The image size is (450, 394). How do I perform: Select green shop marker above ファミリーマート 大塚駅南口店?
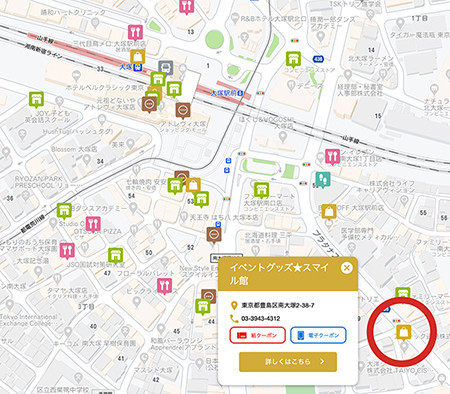click(x=261, y=190)
